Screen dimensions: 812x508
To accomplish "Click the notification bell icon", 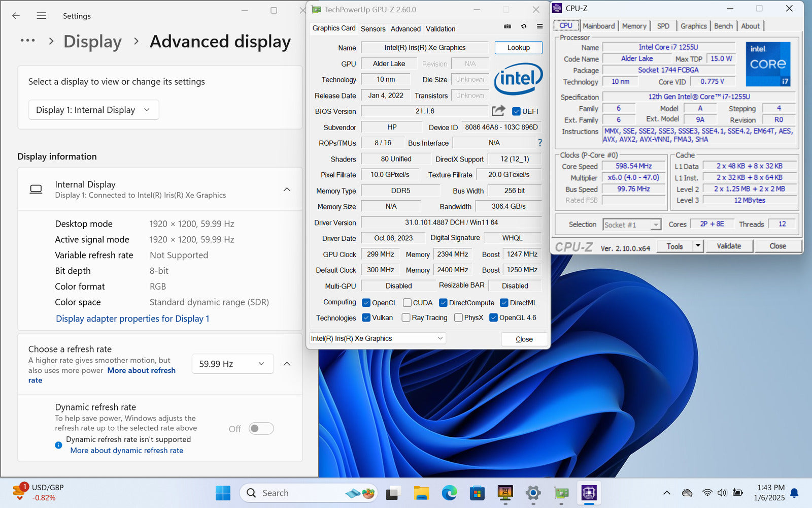I will 795,493.
